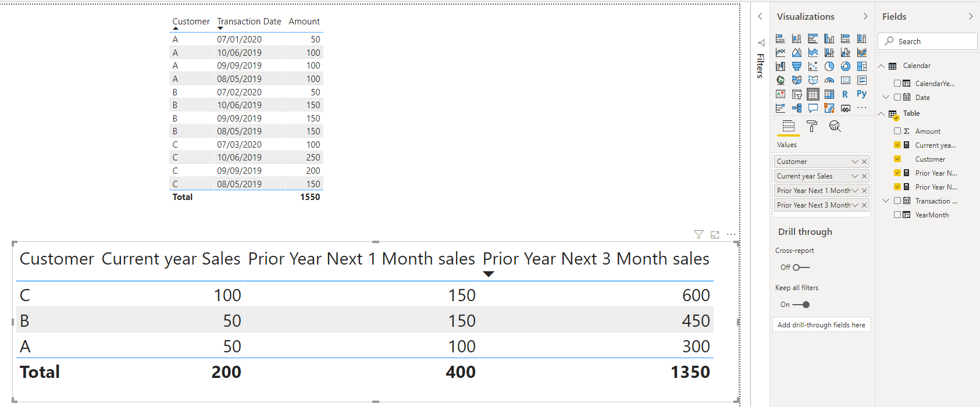Select the Python visual
Screen dimensions: 980x407
point(862,94)
